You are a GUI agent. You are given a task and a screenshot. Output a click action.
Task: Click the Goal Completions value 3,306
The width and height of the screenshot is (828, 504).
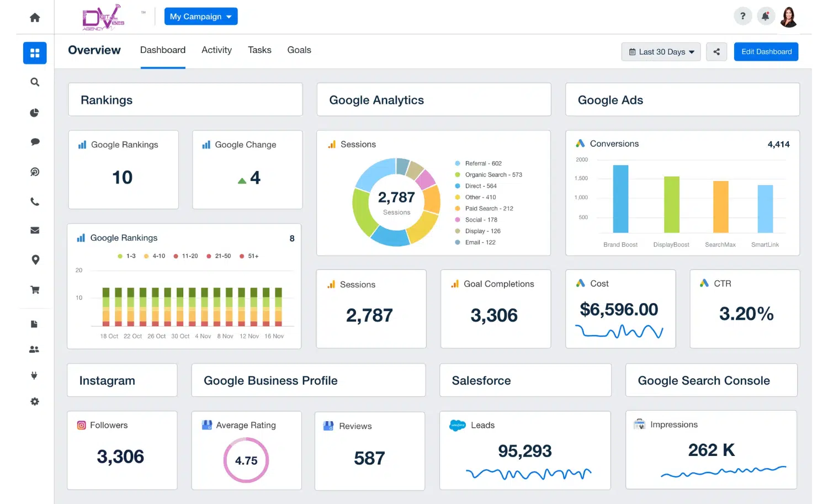coord(494,315)
